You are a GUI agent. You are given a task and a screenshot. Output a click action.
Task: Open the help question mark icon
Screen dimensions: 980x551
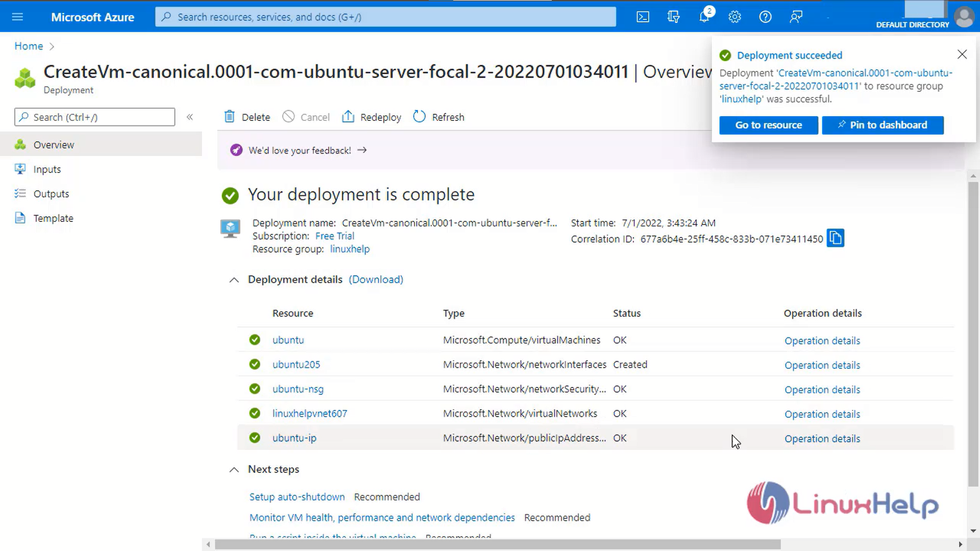[x=765, y=17]
